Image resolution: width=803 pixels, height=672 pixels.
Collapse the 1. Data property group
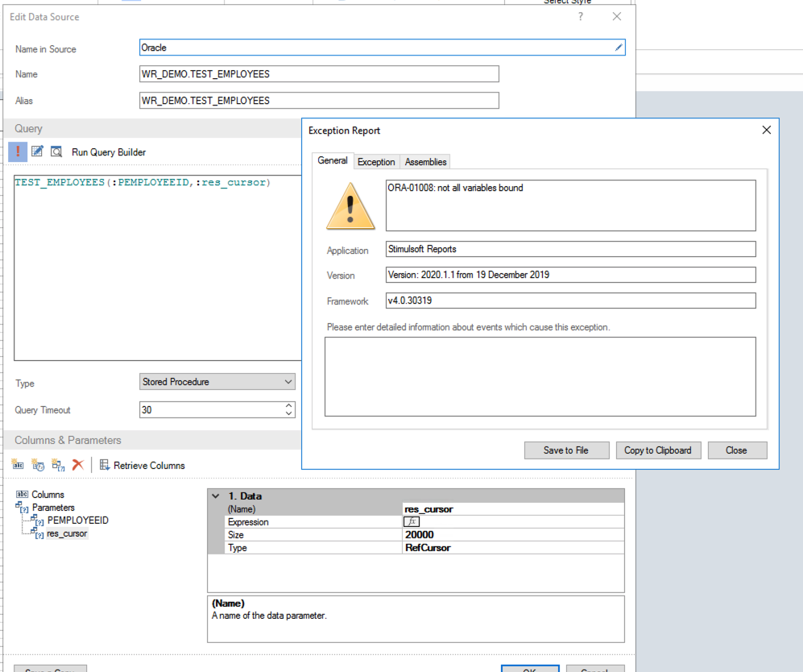coord(216,496)
